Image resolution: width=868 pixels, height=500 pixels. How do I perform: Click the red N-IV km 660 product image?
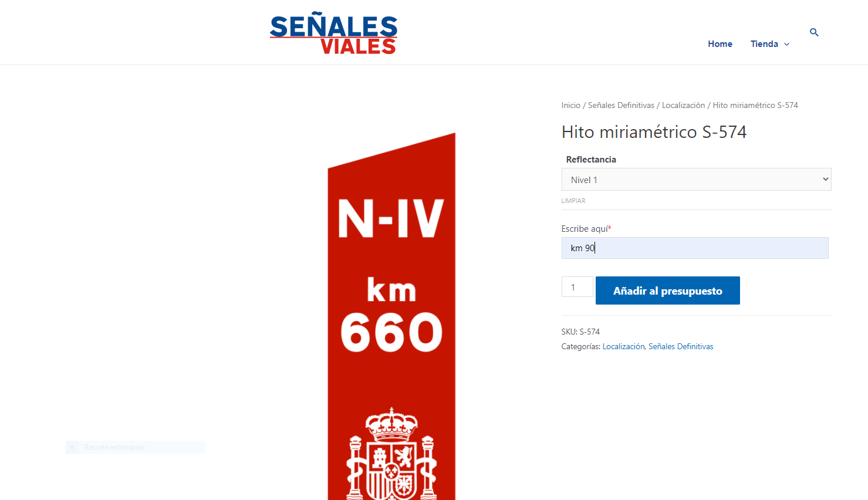(x=391, y=317)
